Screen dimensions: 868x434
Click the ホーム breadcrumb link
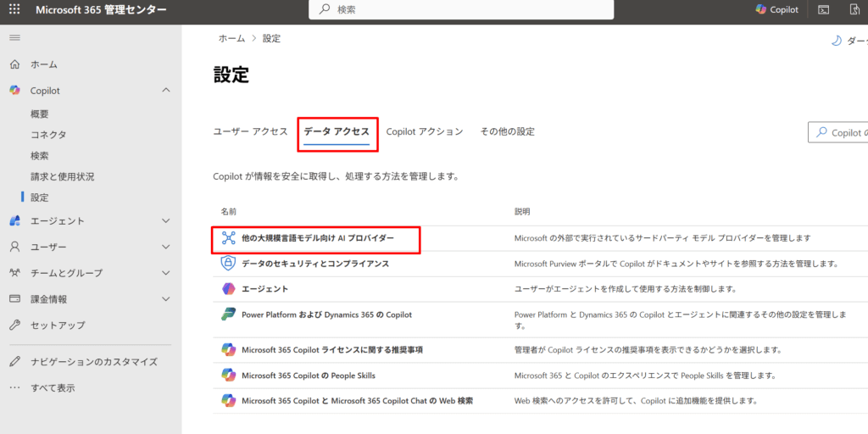coord(231,39)
